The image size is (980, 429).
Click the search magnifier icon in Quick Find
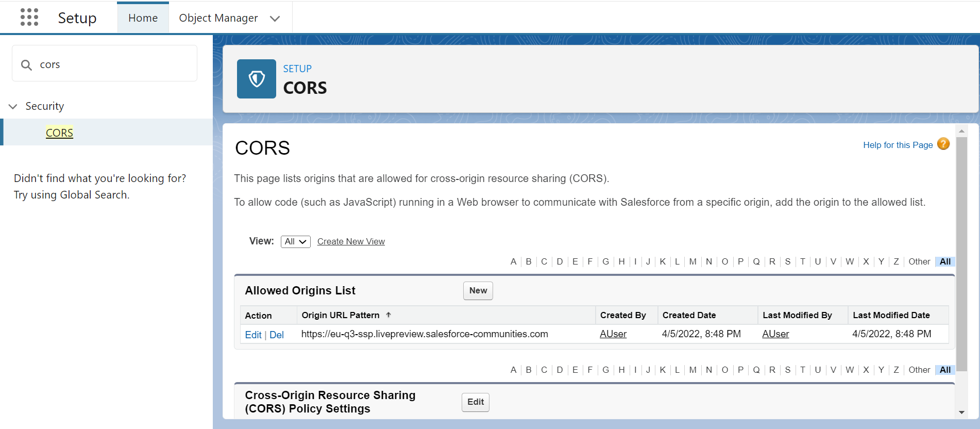pyautogui.click(x=26, y=65)
